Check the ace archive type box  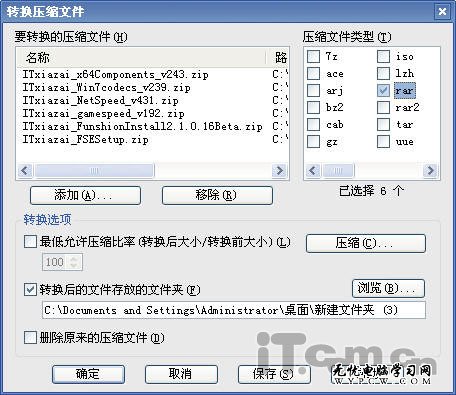[x=313, y=73]
